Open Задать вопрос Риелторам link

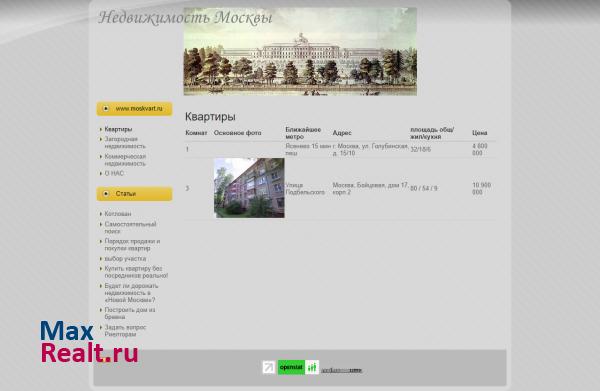(125, 331)
